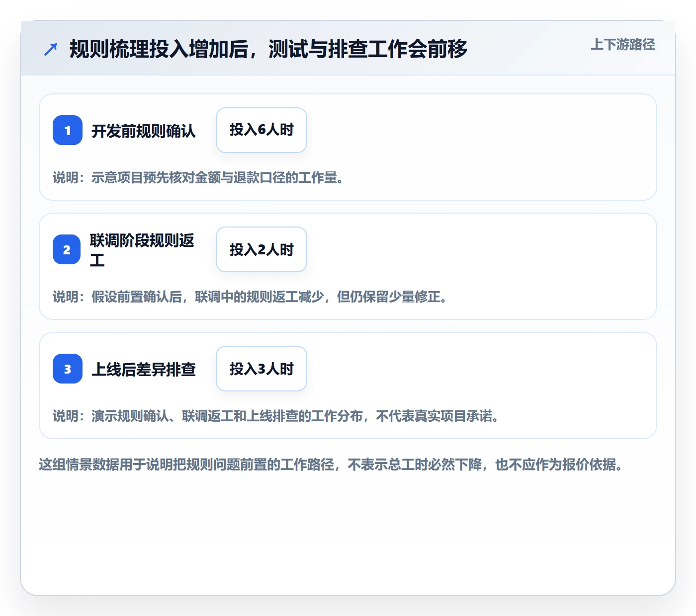Click the 投入6人时 badge
This screenshot has height=616, width=696.
[x=261, y=130]
